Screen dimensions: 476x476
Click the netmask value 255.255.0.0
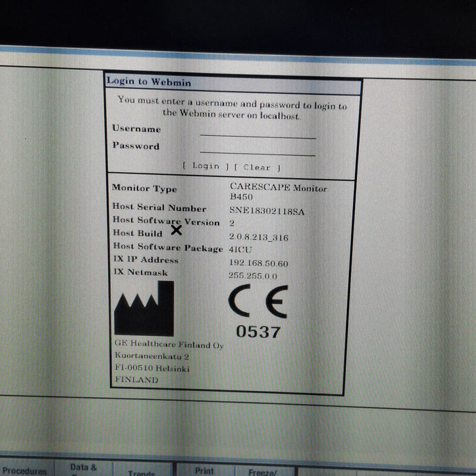tap(253, 275)
